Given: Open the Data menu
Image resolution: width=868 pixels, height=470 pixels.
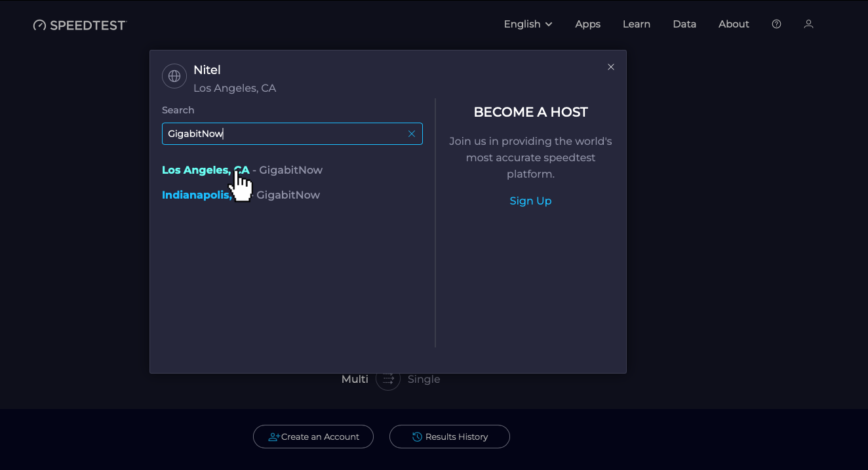Looking at the screenshot, I should tap(684, 24).
